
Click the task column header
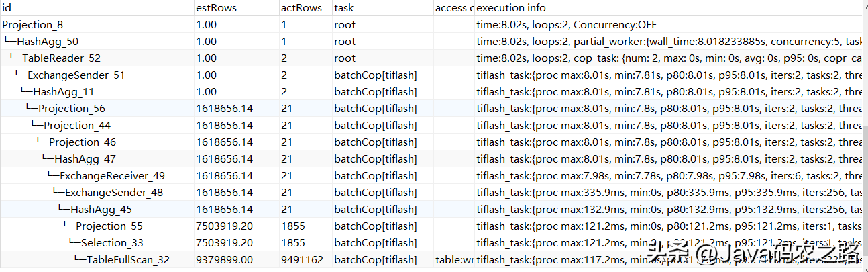[343, 8]
